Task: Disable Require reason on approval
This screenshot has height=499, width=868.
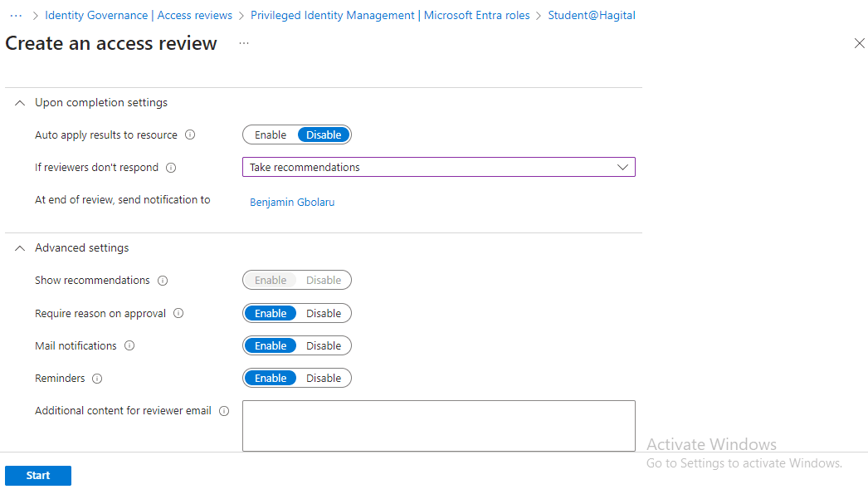Action: point(324,314)
